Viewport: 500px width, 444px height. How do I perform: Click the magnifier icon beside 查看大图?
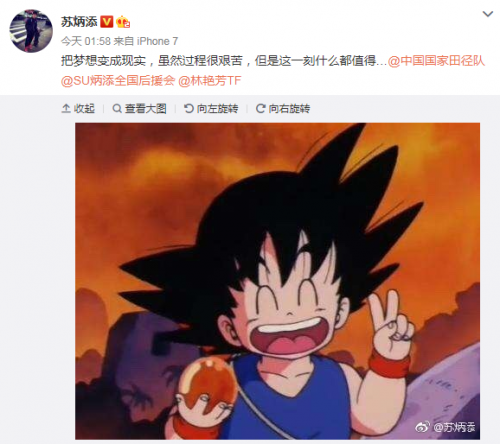pyautogui.click(x=117, y=109)
